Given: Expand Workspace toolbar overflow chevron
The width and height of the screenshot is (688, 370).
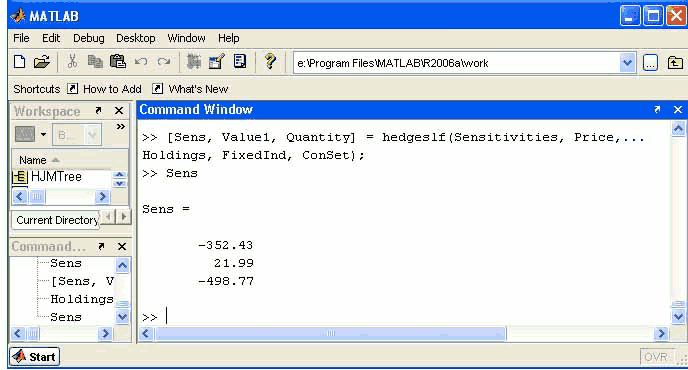Looking at the screenshot, I should click(121, 127).
